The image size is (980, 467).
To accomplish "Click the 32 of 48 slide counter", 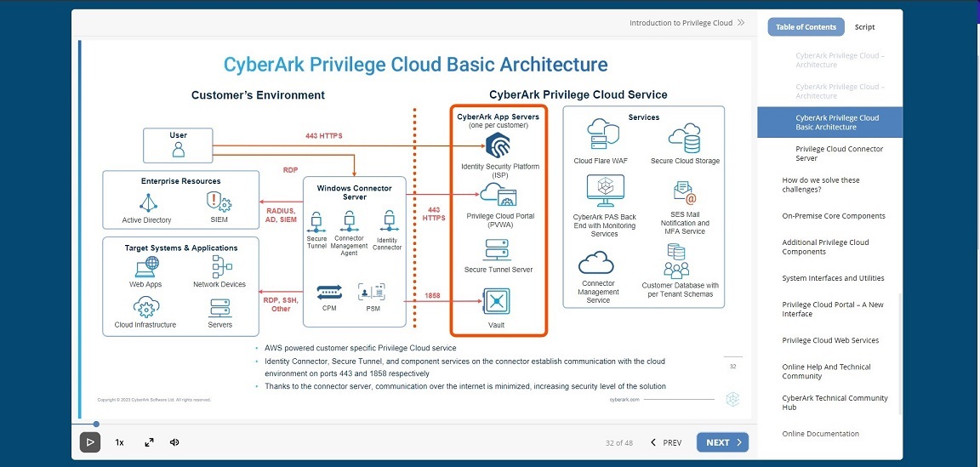I will coord(619,442).
